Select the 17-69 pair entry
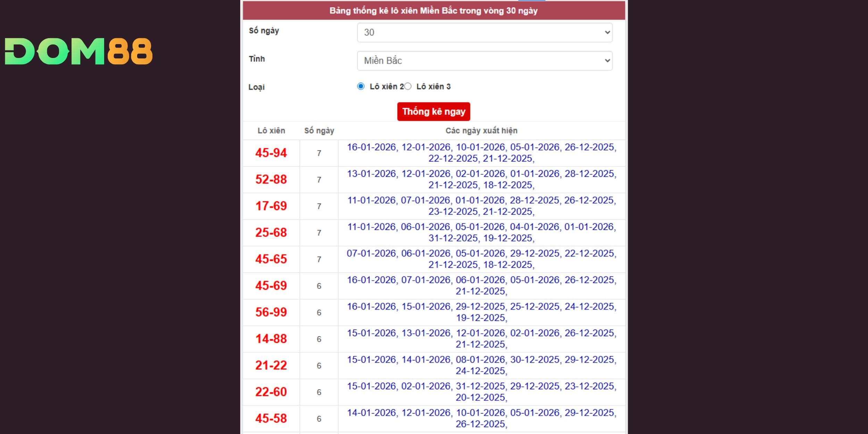 [x=271, y=206]
